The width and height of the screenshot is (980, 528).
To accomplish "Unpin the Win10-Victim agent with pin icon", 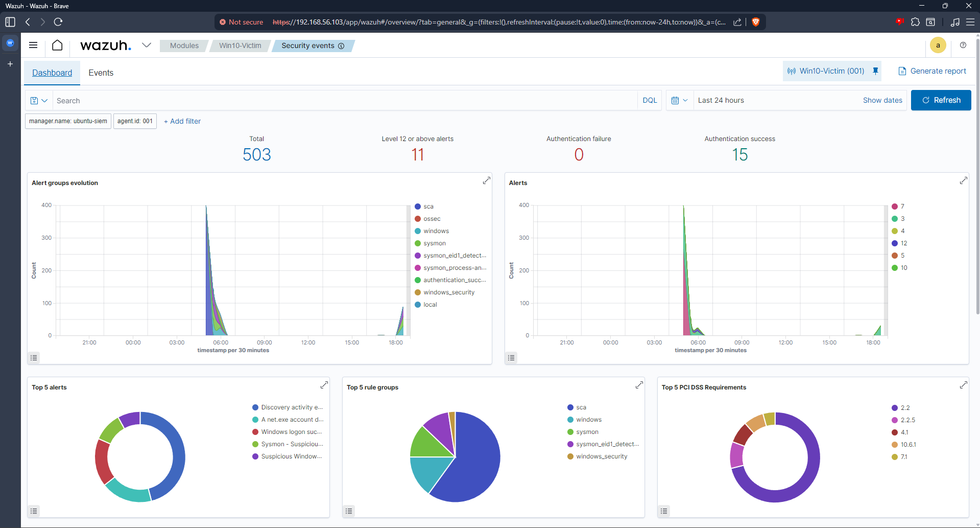I will (x=875, y=71).
